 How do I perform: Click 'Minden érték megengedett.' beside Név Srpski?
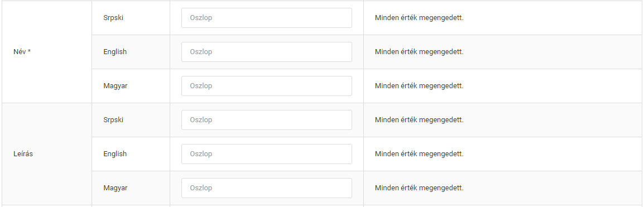419,18
